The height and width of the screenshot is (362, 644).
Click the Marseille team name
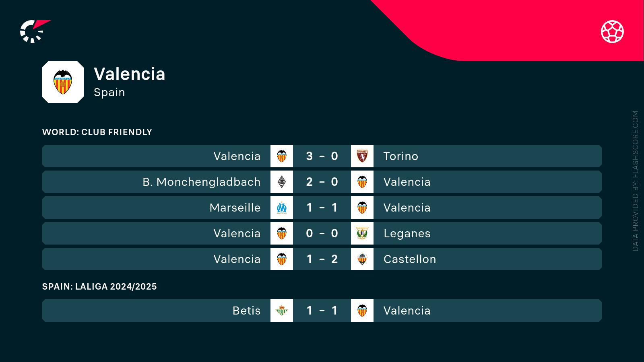point(235,208)
